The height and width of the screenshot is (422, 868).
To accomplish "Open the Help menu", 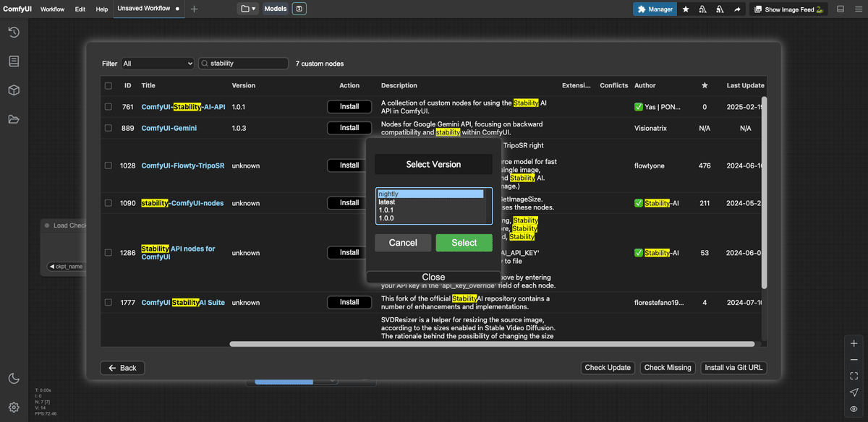I will [102, 9].
